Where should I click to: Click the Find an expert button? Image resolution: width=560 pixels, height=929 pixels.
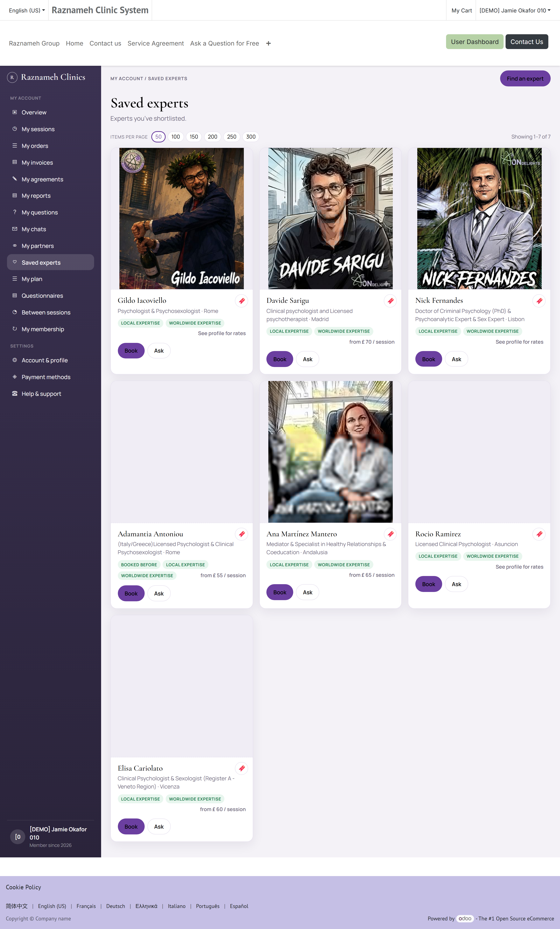[x=525, y=78]
